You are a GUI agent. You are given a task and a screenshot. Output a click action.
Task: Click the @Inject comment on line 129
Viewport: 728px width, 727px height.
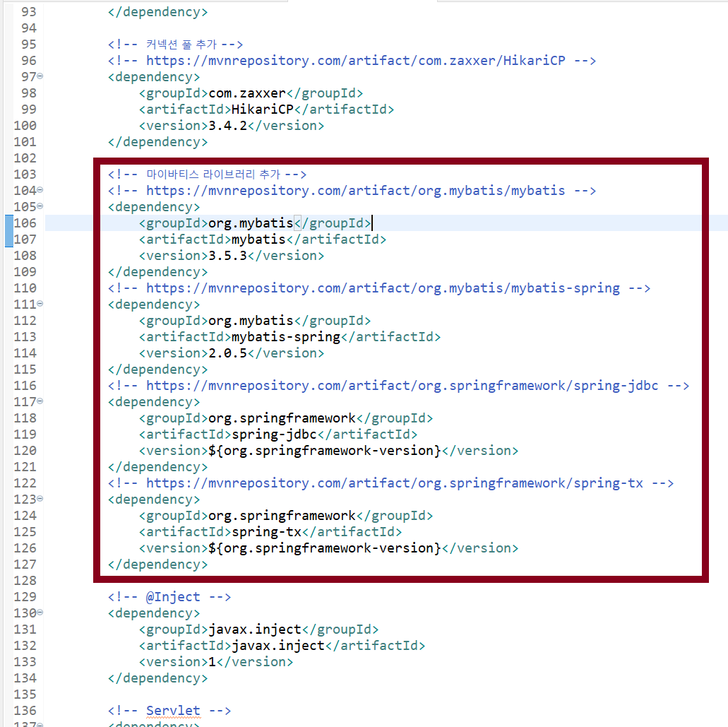coord(169,597)
